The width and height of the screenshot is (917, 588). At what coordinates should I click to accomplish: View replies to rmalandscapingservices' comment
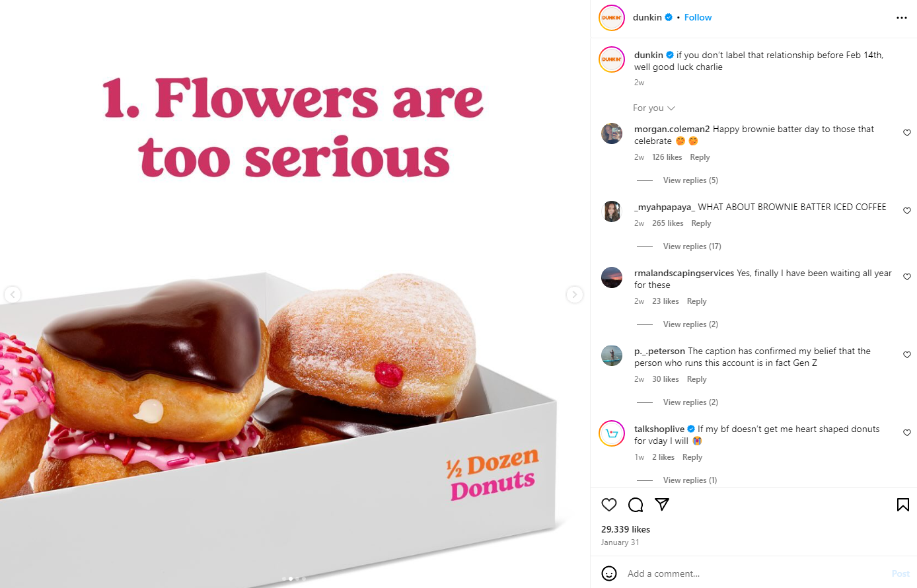tap(690, 324)
